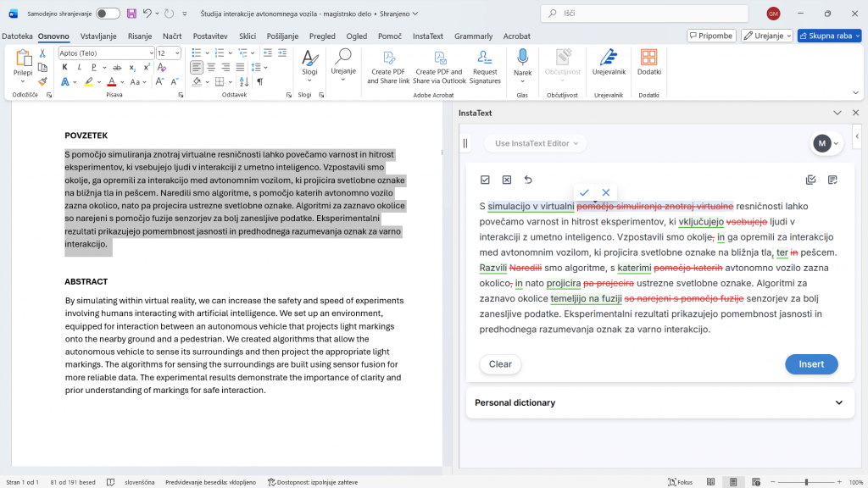Expand the Use InstaText Editor dropdown
This screenshot has width=868, height=488.
[x=537, y=143]
